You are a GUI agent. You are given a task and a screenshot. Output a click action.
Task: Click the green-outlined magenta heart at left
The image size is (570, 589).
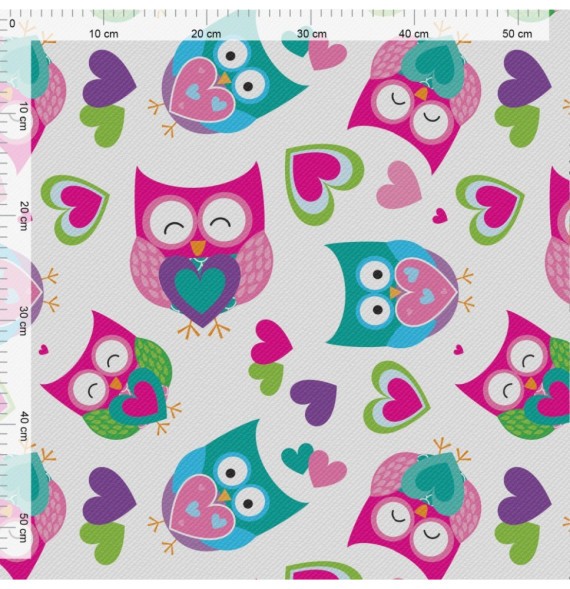pyautogui.click(x=75, y=209)
